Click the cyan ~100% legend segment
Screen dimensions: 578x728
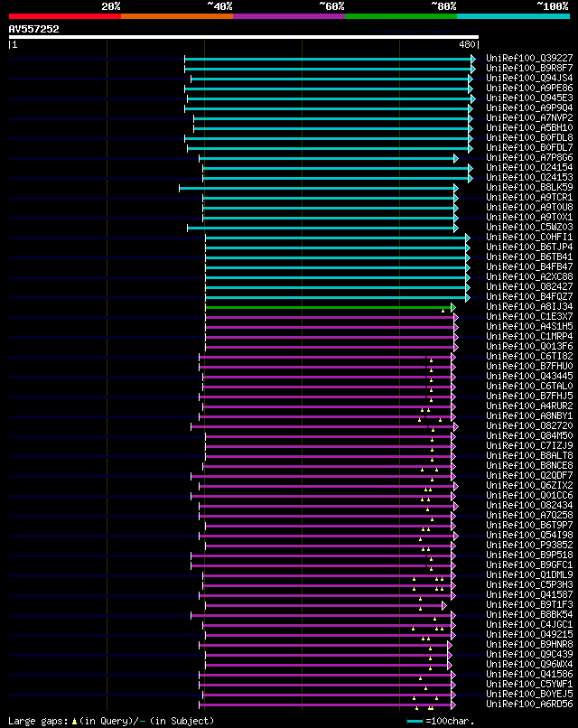[x=513, y=16]
